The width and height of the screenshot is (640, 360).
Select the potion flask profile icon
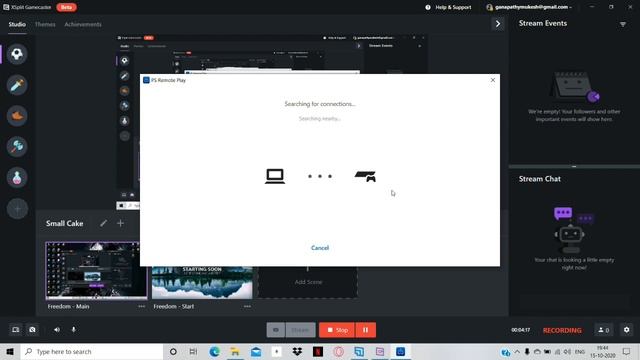tap(17, 178)
